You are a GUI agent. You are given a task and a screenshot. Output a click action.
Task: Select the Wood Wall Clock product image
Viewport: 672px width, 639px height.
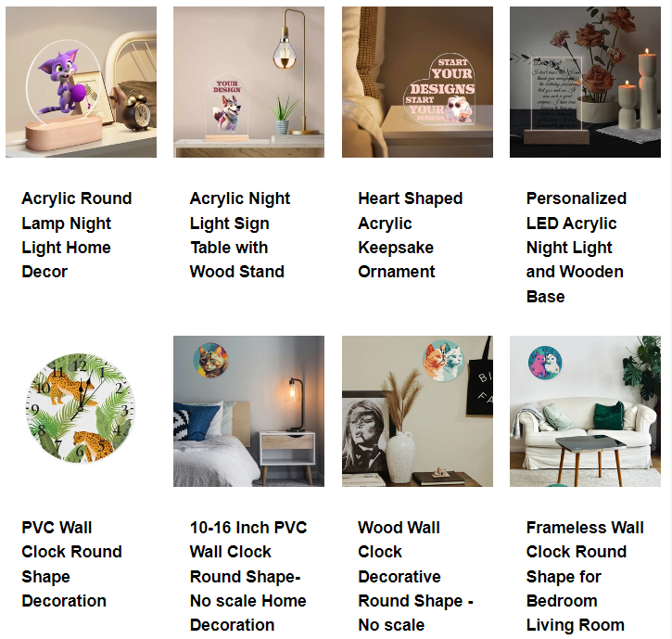pos(417,411)
